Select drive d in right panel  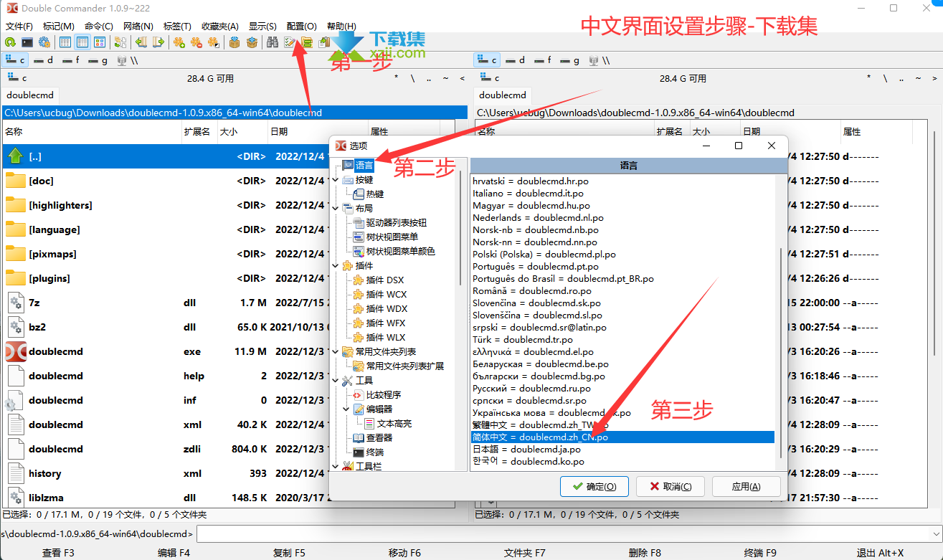[516, 60]
